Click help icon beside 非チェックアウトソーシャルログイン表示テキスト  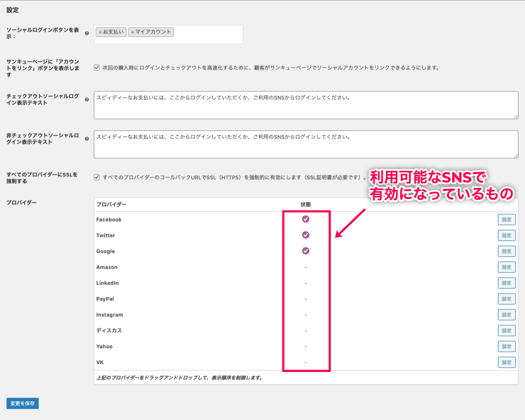(87, 139)
